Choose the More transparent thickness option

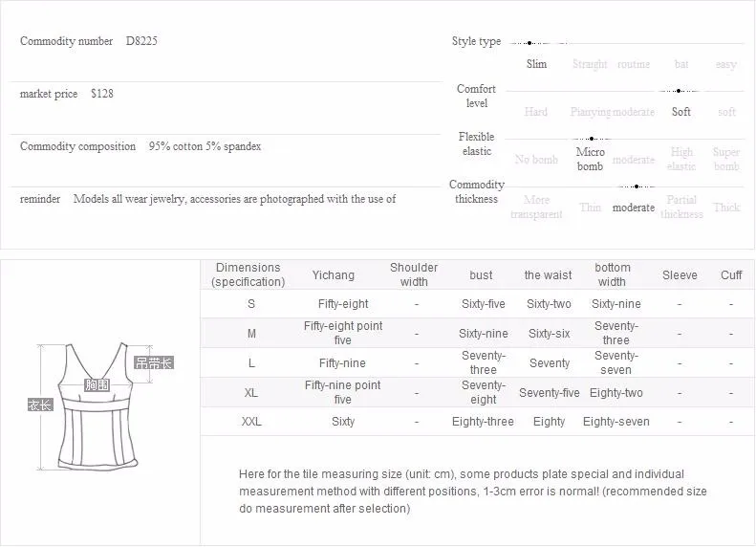536,207
